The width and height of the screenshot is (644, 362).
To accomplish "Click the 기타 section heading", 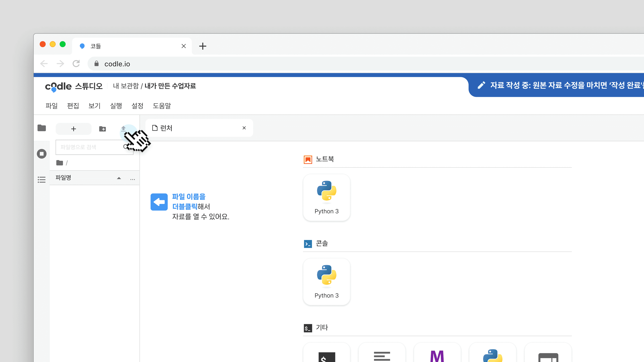I will 322,327.
